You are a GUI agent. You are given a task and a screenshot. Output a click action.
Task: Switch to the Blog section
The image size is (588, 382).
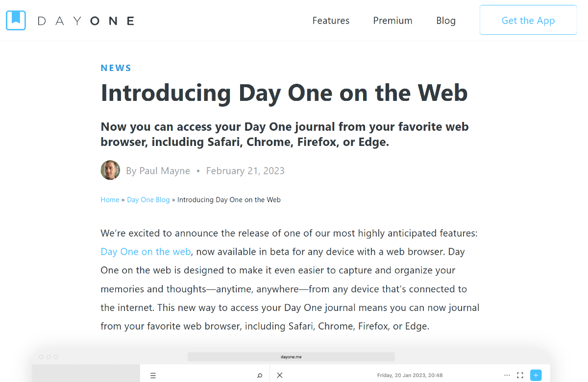446,21
